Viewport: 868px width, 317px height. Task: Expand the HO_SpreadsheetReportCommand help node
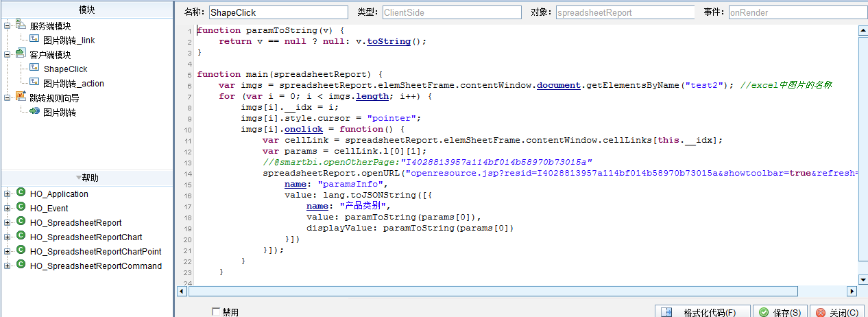(8, 266)
